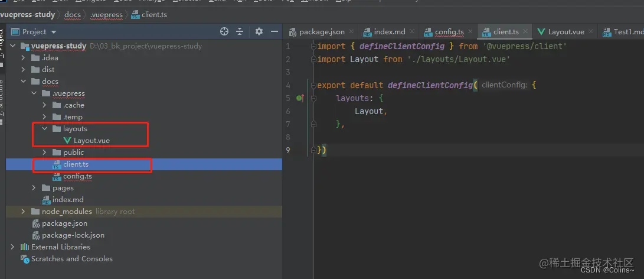The image size is (644, 279).
Task: Close the package.json tab
Action: pyautogui.click(x=352, y=31)
